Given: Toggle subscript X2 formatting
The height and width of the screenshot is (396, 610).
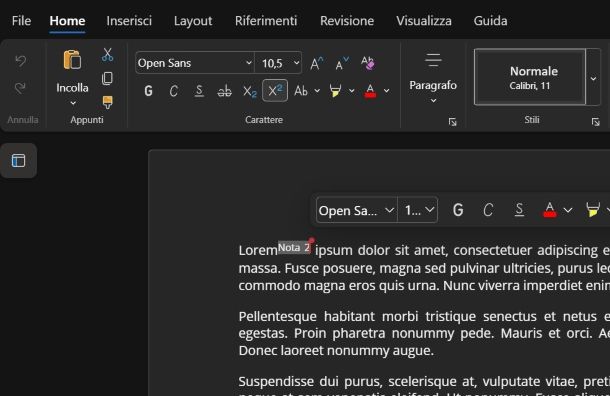Looking at the screenshot, I should (x=249, y=91).
